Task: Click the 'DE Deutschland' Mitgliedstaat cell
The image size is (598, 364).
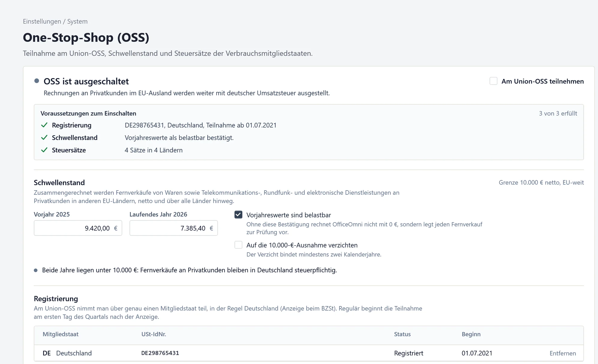Action: 67,353
